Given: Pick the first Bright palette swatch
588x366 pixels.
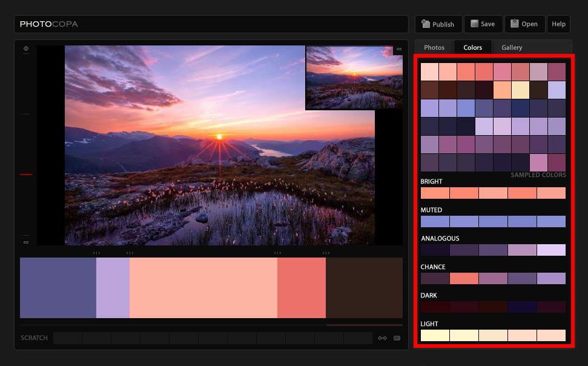Looking at the screenshot, I should 435,193.
